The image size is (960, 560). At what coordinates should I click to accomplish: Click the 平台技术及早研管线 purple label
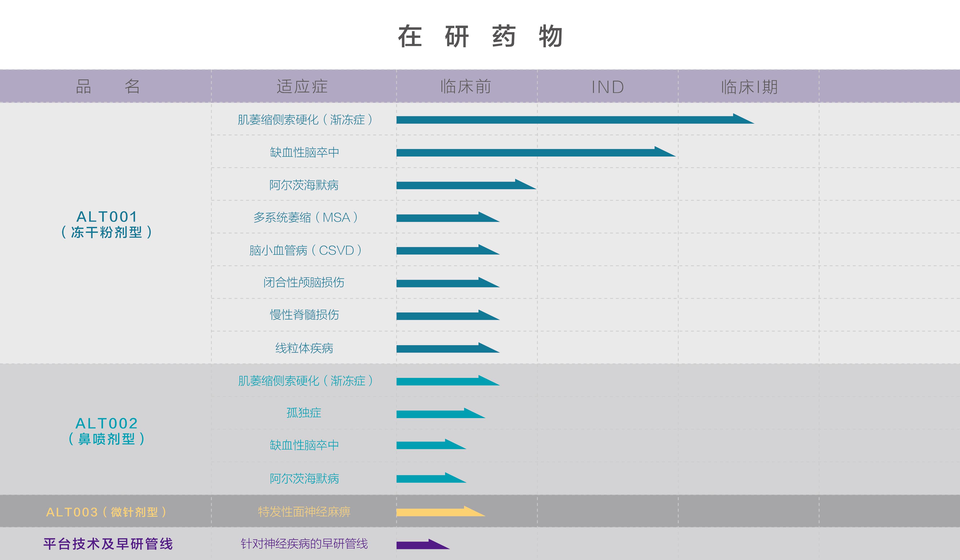pyautogui.click(x=108, y=544)
